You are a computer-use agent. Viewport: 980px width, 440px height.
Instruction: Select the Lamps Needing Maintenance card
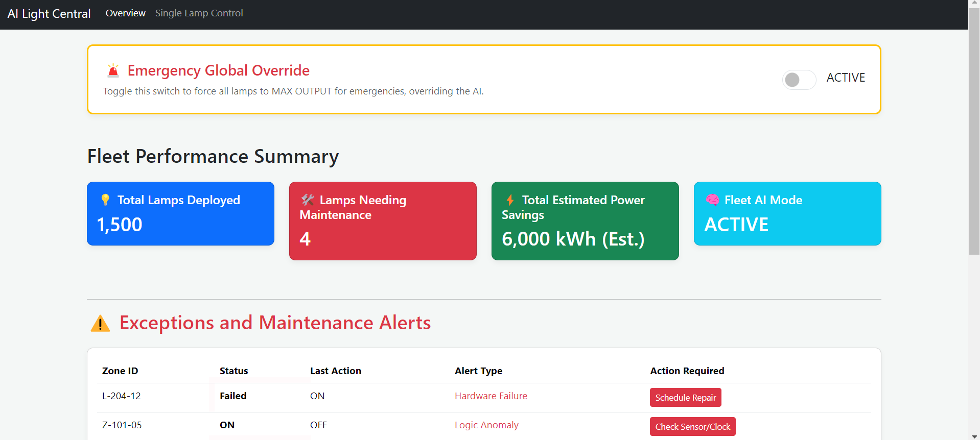pyautogui.click(x=383, y=221)
